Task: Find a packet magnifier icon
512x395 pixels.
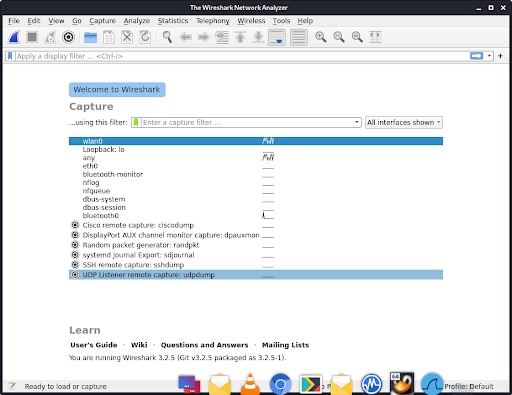Action: pos(167,37)
